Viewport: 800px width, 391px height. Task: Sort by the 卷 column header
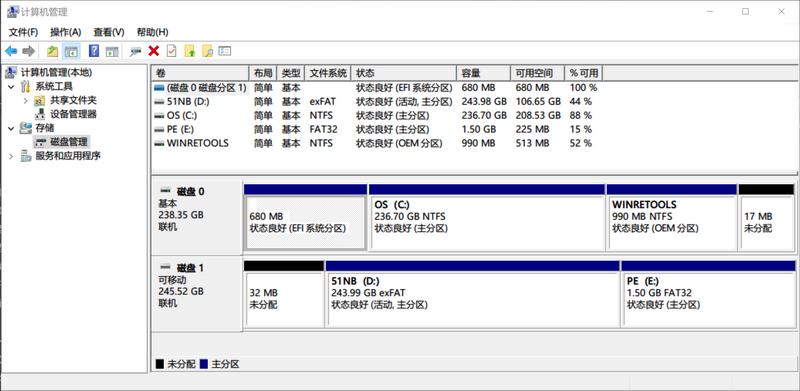[x=200, y=73]
